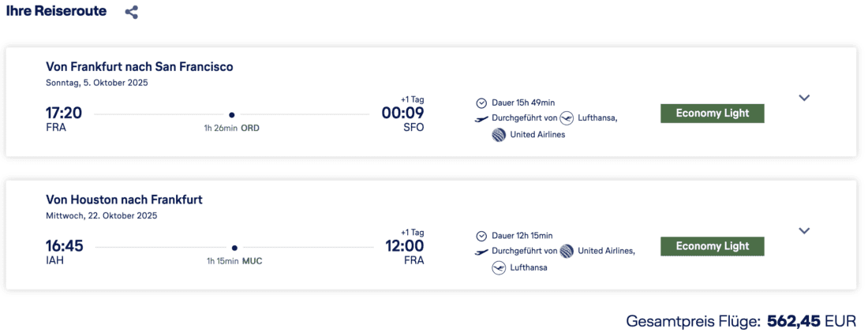Click the 1h 15min MUC layover label
This screenshot has height=336, width=868.
[234, 261]
